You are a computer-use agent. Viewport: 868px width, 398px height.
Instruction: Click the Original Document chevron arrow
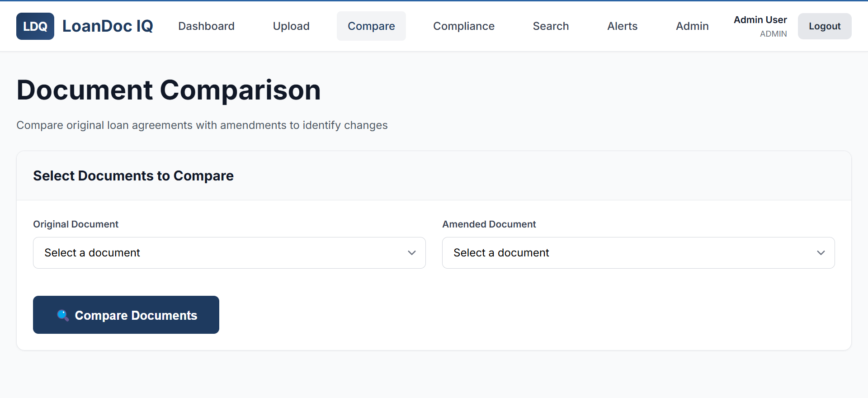pos(411,253)
